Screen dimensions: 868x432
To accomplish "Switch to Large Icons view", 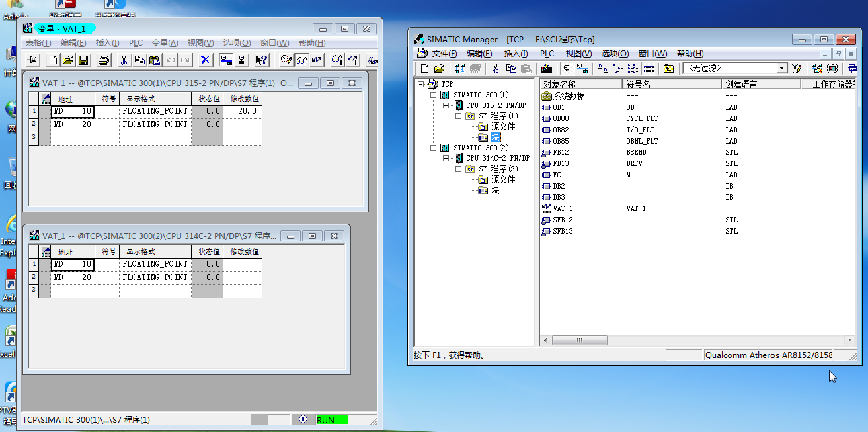I will pyautogui.click(x=603, y=68).
